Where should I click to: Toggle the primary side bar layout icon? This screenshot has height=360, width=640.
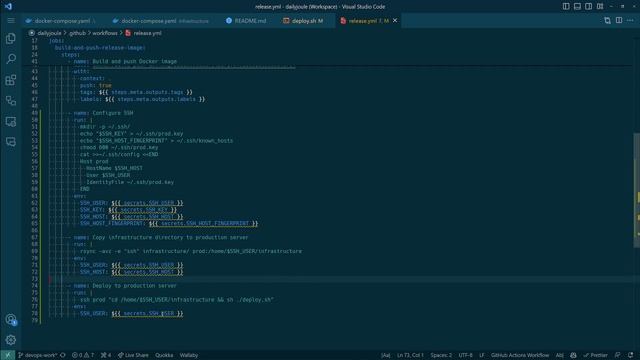coord(566,7)
